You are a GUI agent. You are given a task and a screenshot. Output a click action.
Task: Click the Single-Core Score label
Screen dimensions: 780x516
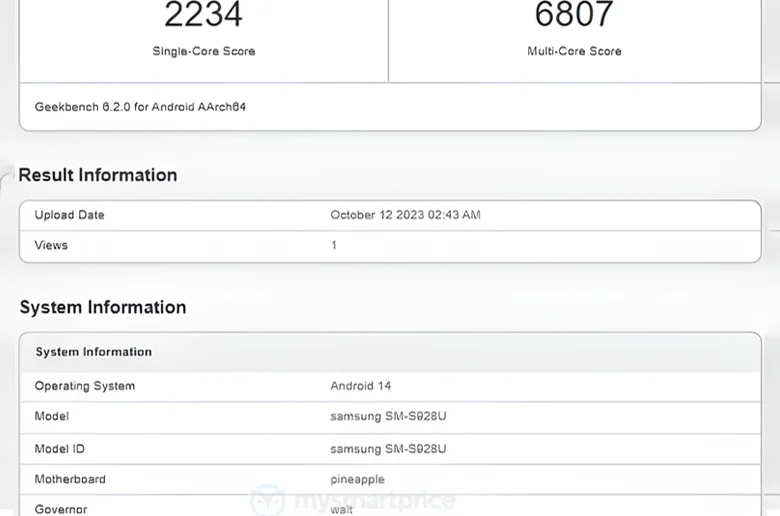[204, 51]
